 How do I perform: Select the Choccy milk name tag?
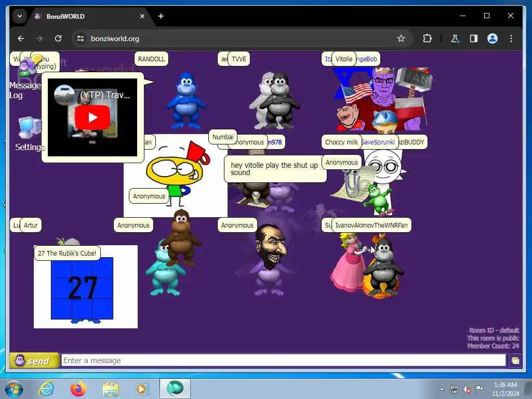click(x=341, y=142)
